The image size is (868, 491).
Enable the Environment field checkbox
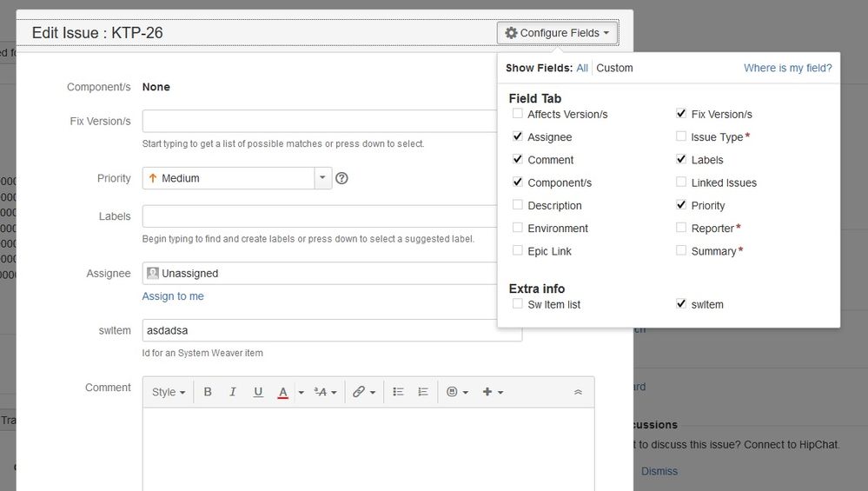[518, 228]
